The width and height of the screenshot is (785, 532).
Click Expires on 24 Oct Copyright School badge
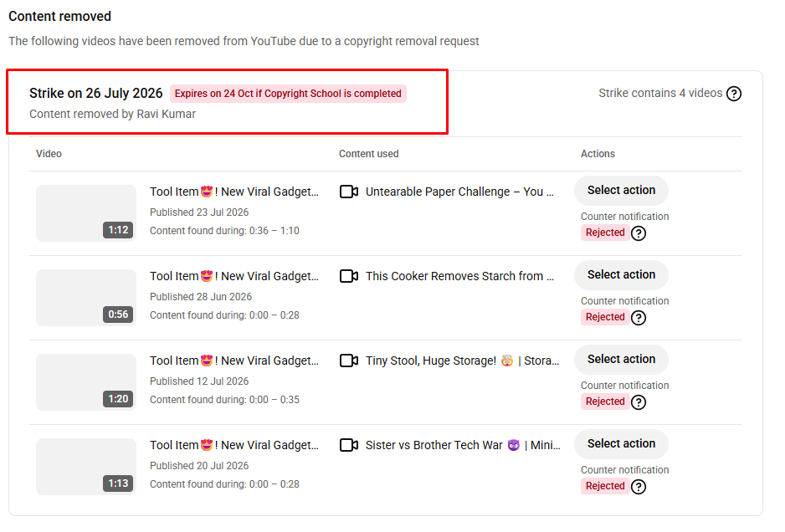[x=288, y=94]
